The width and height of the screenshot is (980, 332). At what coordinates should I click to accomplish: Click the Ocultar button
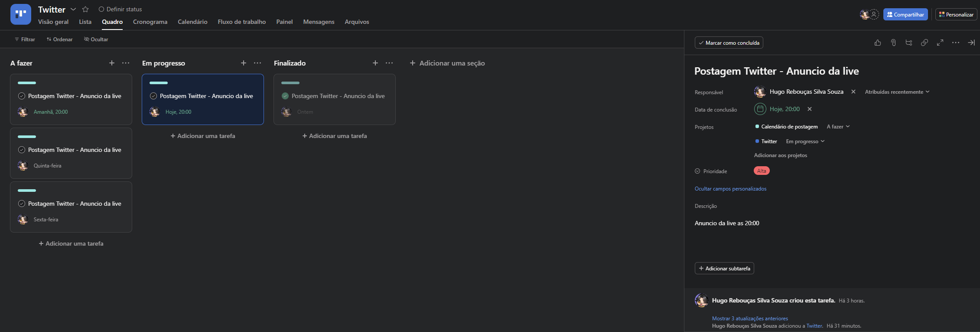coord(96,39)
